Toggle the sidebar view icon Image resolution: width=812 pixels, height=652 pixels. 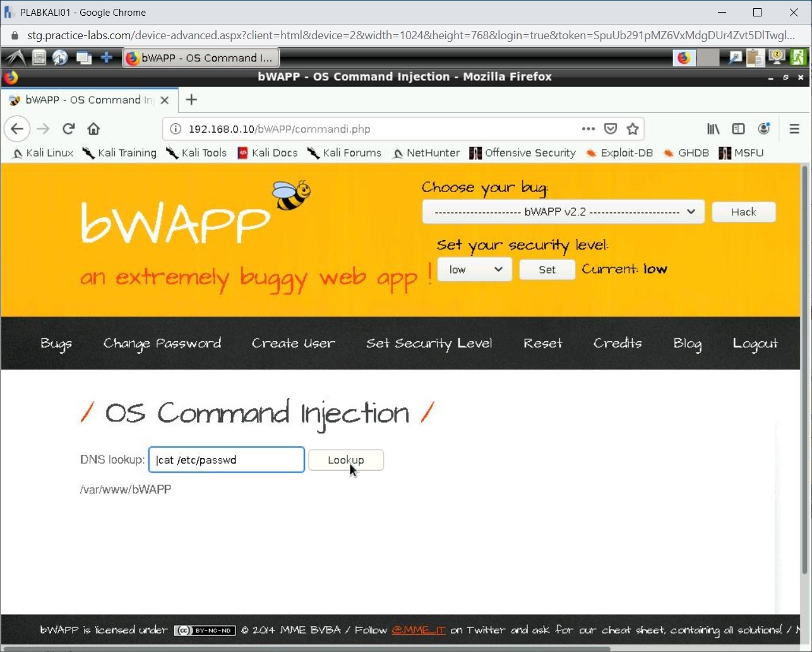click(738, 129)
